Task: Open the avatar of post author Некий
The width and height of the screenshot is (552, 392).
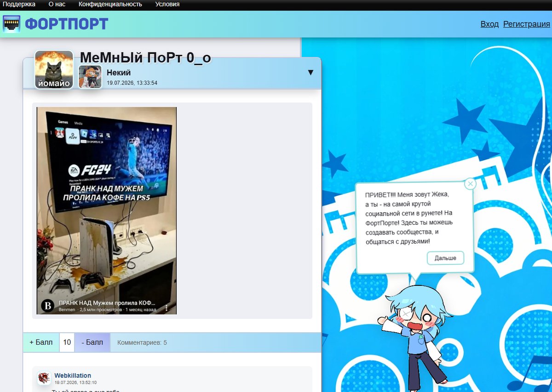Action: click(x=90, y=76)
